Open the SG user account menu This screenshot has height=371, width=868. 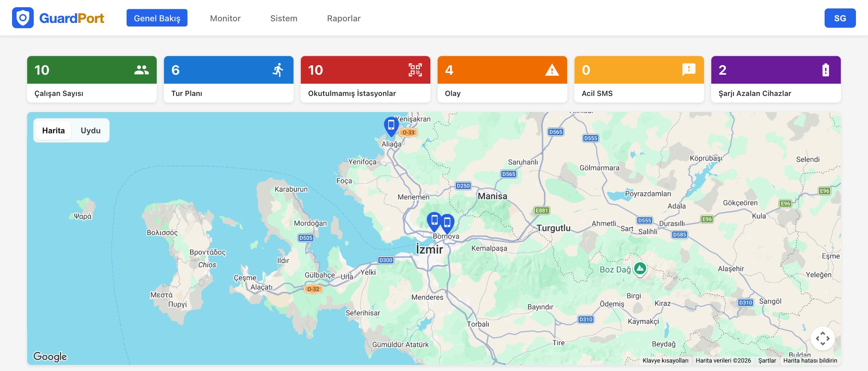pyautogui.click(x=840, y=18)
